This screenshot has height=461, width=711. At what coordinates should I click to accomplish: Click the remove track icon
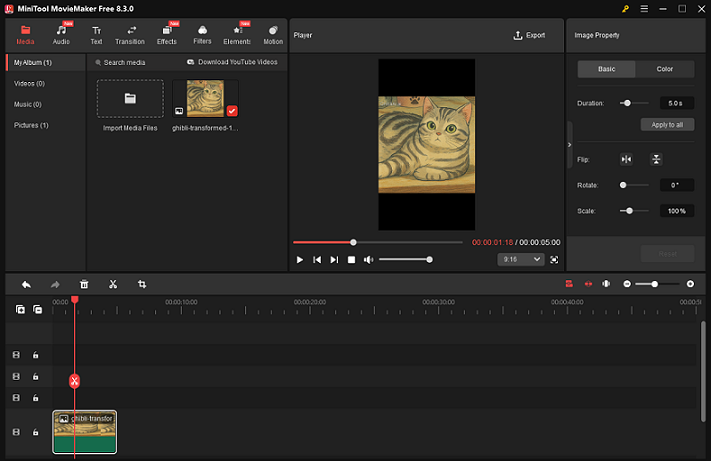(38, 309)
